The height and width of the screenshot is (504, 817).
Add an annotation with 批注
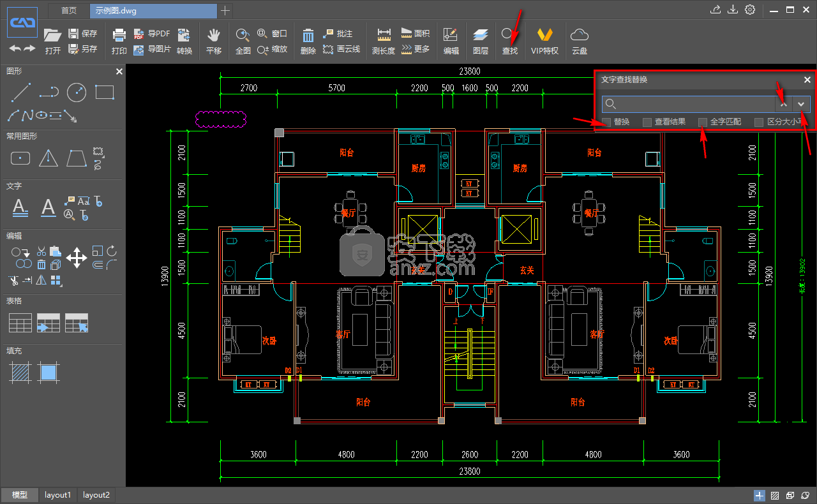tap(338, 34)
